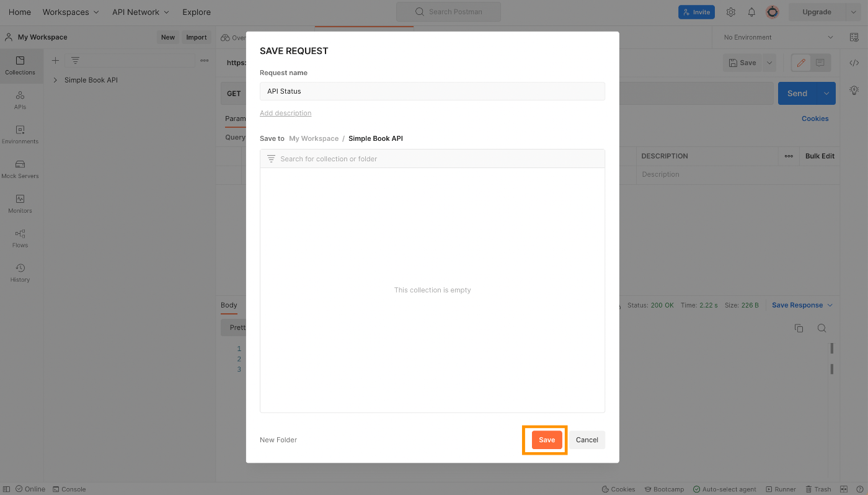Click New Folder in the dialog
Screen dimensions: 868x495
278,440
